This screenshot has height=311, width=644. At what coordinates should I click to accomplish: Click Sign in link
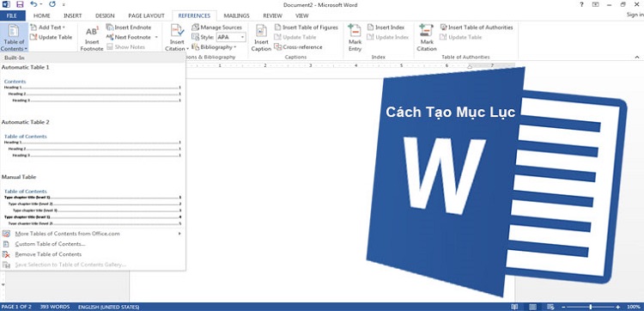pyautogui.click(x=635, y=15)
